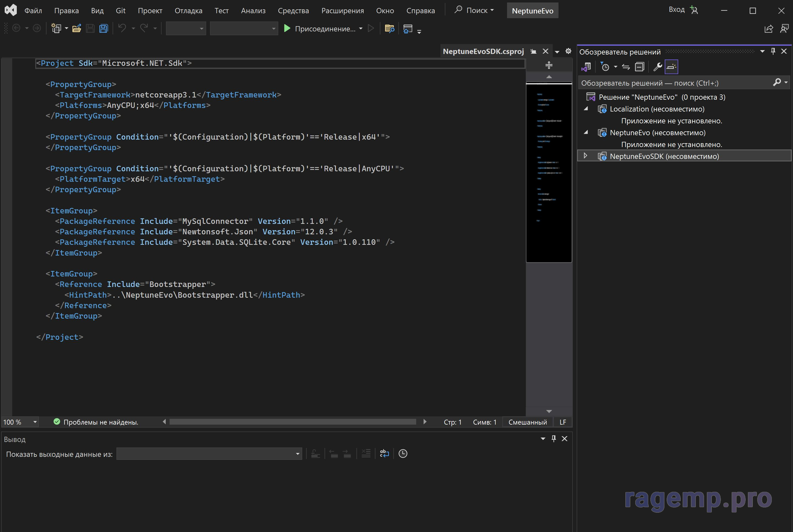Viewport: 793px width, 532px height.
Task: Collapse the Localization project node
Action: [x=585, y=109]
